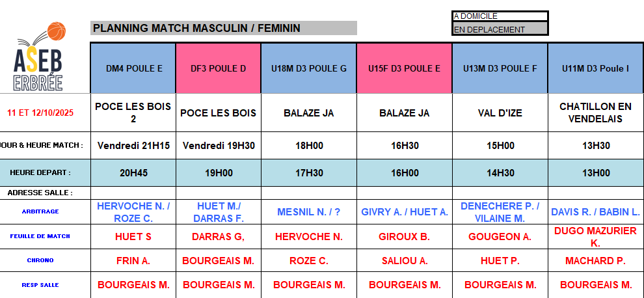Screen dimensions: 644x298
Task: Click the "HEURE DEPART :" row label
Action: click(x=40, y=173)
